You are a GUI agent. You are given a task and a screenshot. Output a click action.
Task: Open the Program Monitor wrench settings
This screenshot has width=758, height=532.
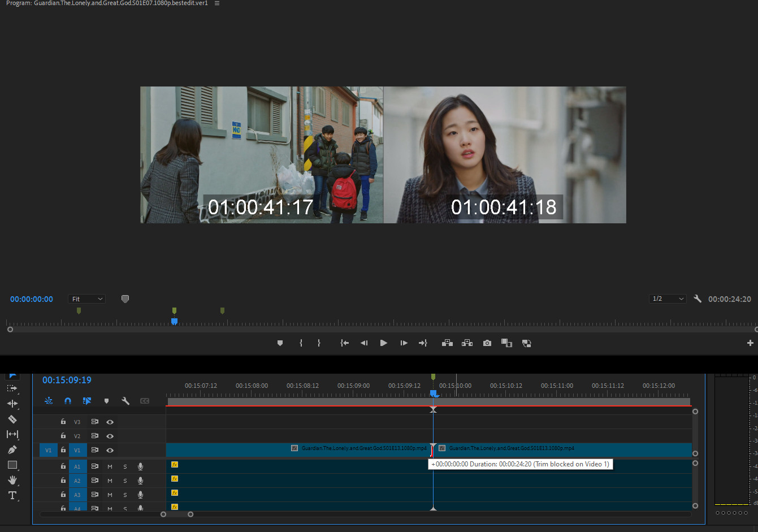[698, 299]
